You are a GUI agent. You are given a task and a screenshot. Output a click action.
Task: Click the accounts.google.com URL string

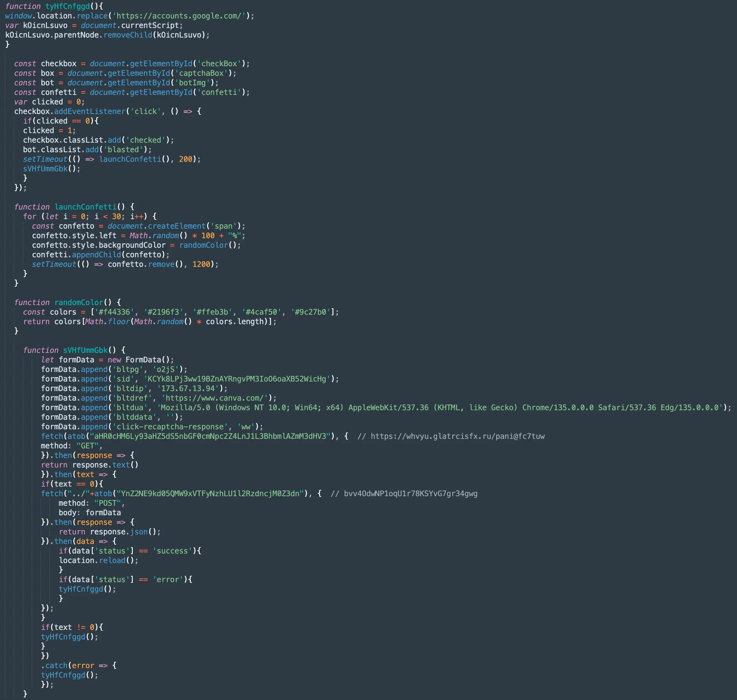point(179,16)
